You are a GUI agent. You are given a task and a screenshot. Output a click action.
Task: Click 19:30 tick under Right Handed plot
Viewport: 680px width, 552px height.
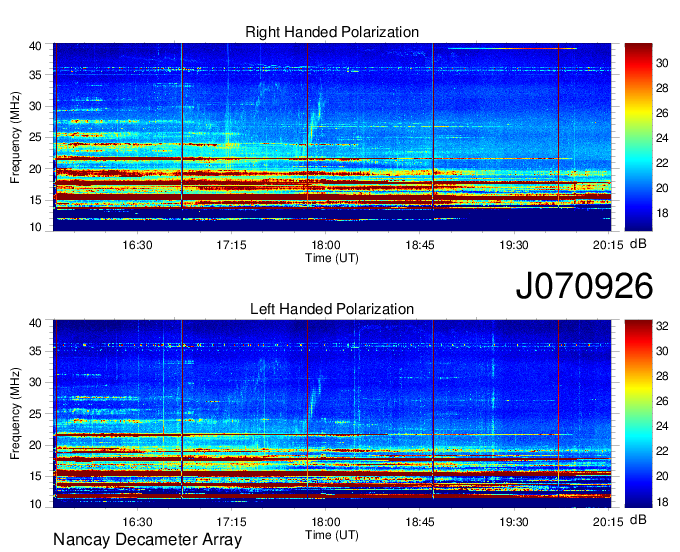tap(514, 245)
